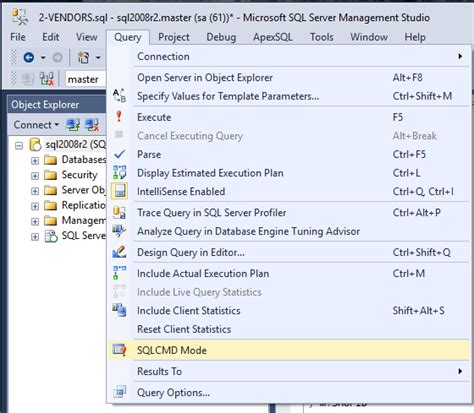
Task: Toggle SQLCMD Mode menu entry
Action: [x=289, y=350]
